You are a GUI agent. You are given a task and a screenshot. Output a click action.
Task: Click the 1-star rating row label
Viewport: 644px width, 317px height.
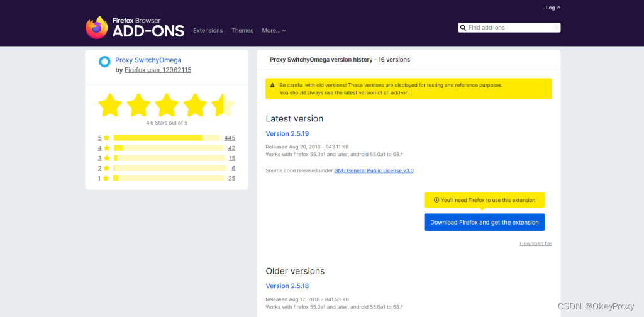tap(99, 178)
